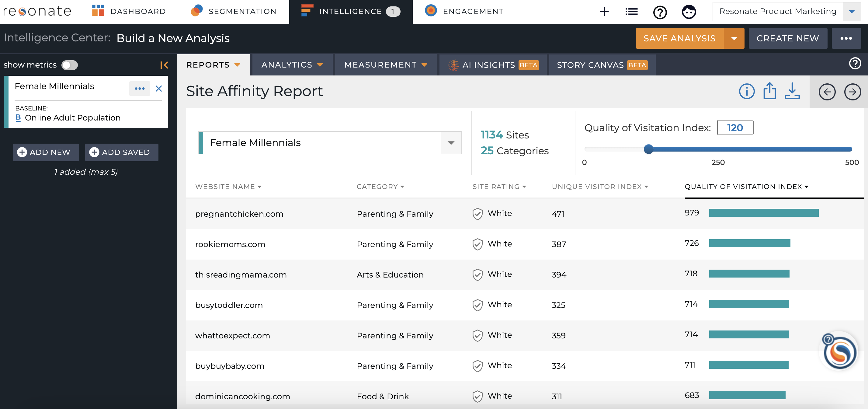
Task: Click the slider track near 250
Action: tap(718, 149)
